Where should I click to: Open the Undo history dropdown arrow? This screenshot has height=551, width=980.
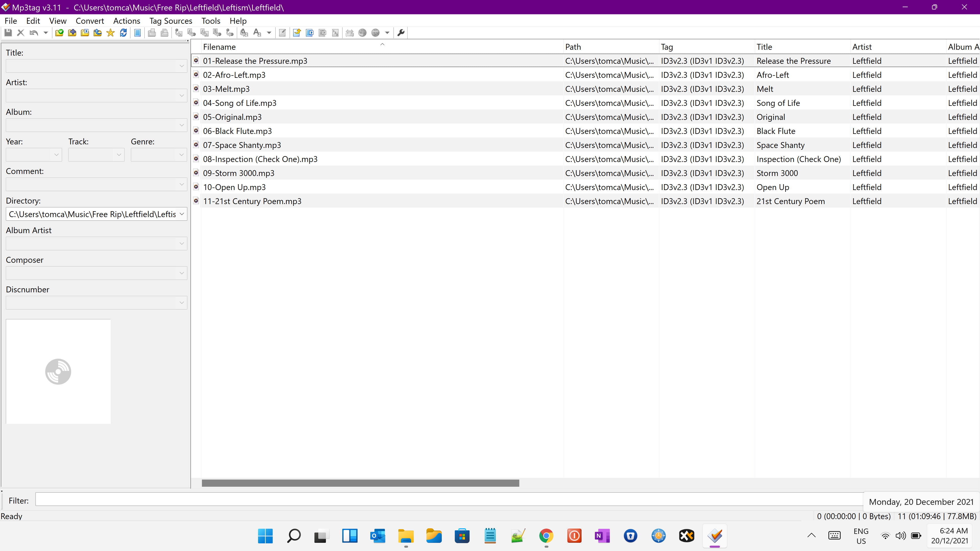pos(46,33)
